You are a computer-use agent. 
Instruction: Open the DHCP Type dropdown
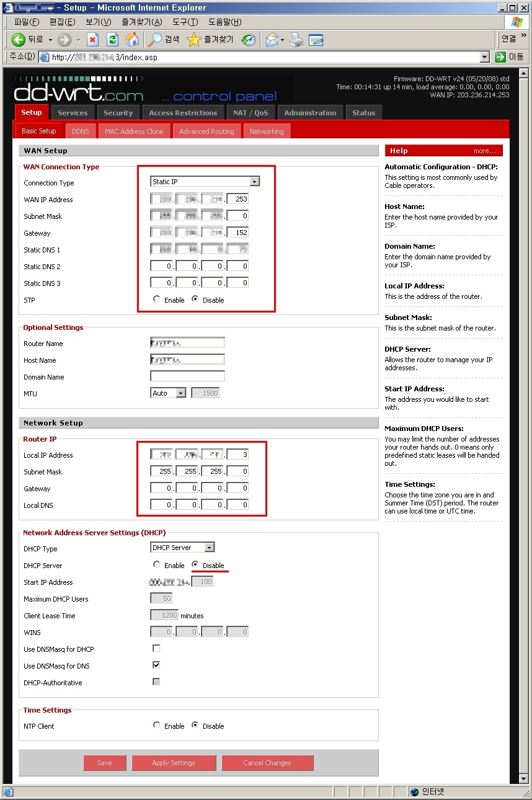182,548
